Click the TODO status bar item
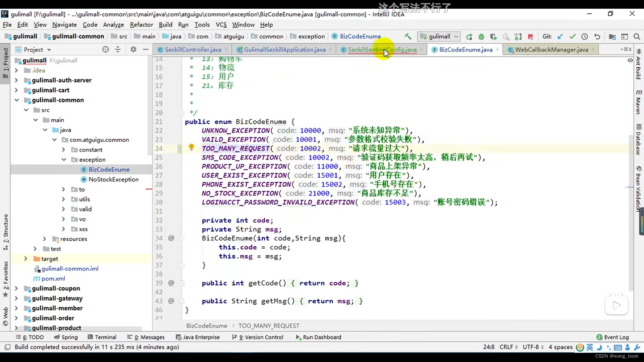Viewport: 644px width, 362px height. [x=33, y=337]
